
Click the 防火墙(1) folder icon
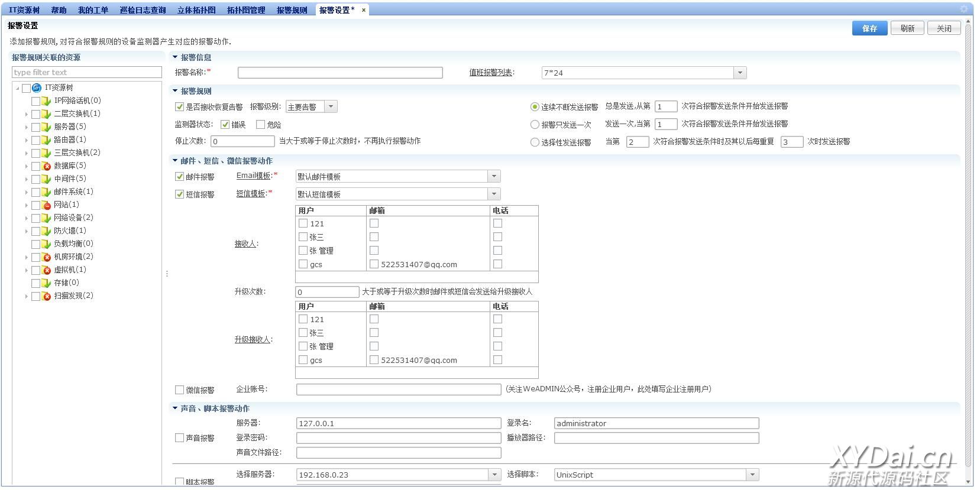pyautogui.click(x=46, y=231)
